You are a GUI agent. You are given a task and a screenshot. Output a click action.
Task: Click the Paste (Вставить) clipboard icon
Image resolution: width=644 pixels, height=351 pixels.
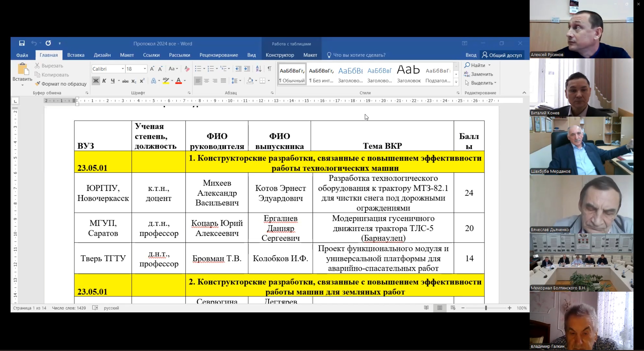pyautogui.click(x=23, y=69)
